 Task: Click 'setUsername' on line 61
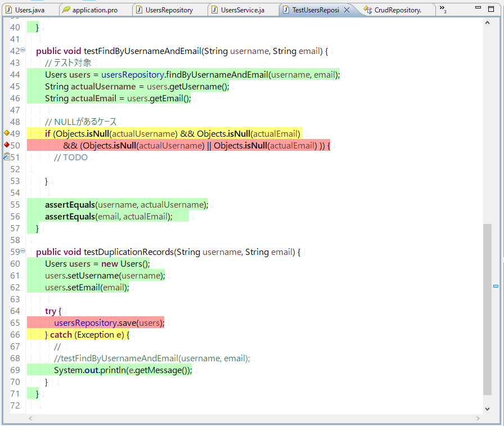coord(93,276)
